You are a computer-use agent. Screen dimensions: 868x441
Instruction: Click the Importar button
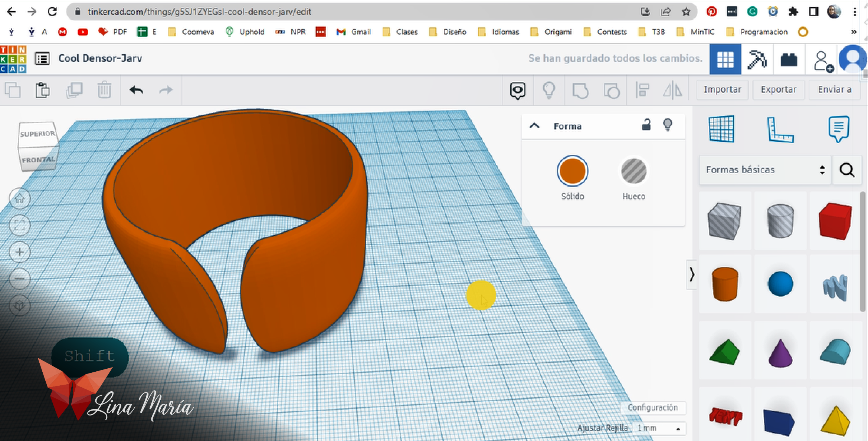tap(722, 89)
